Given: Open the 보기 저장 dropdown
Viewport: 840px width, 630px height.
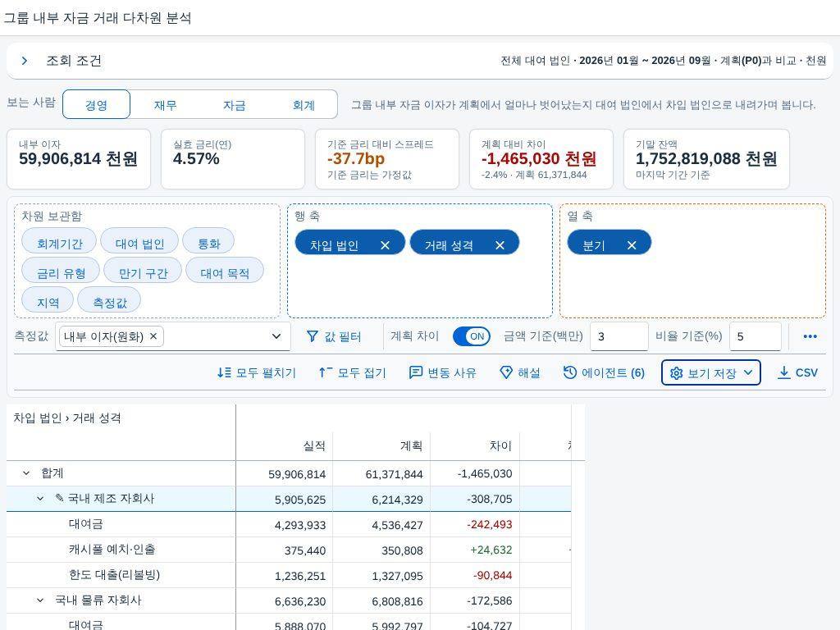Looking at the screenshot, I should (x=711, y=373).
